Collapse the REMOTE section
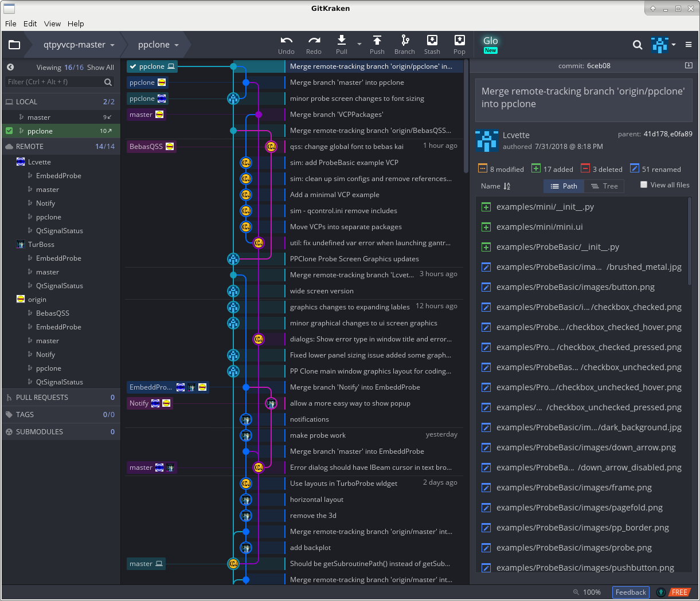 60,147
